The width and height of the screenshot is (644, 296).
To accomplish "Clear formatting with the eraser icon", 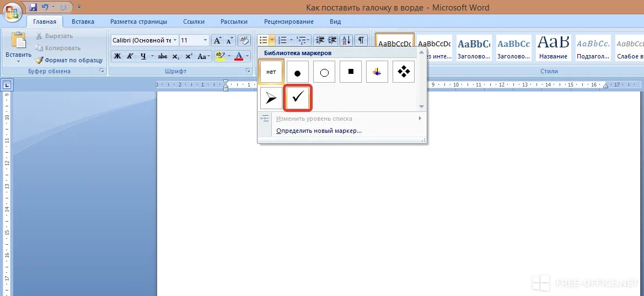I will [x=244, y=40].
